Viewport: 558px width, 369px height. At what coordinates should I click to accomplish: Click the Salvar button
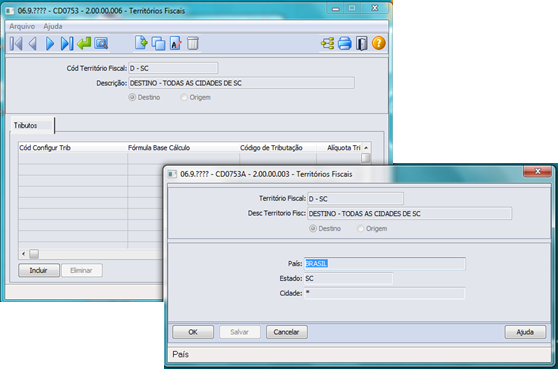click(x=239, y=332)
